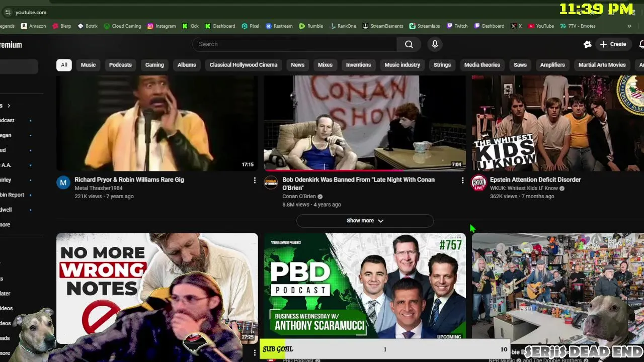Open the Streamlabs bookmark
644x362 pixels.
[425, 26]
